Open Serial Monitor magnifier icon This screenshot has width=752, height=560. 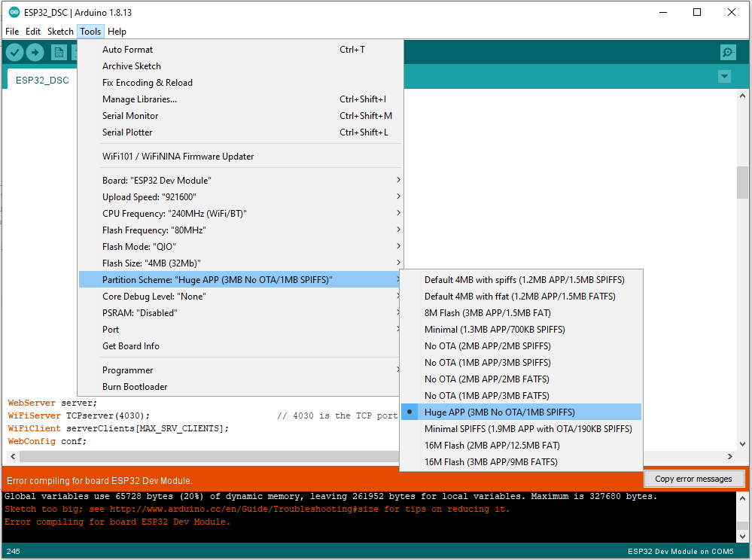coord(728,52)
